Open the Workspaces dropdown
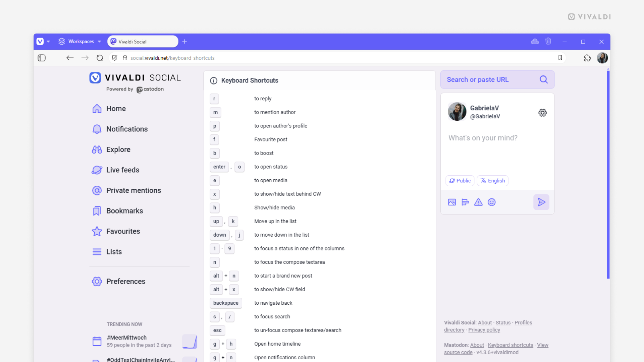This screenshot has width=644, height=362. (80, 42)
